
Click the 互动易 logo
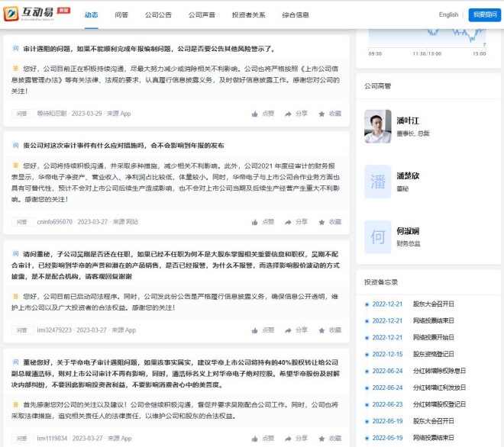37,14
